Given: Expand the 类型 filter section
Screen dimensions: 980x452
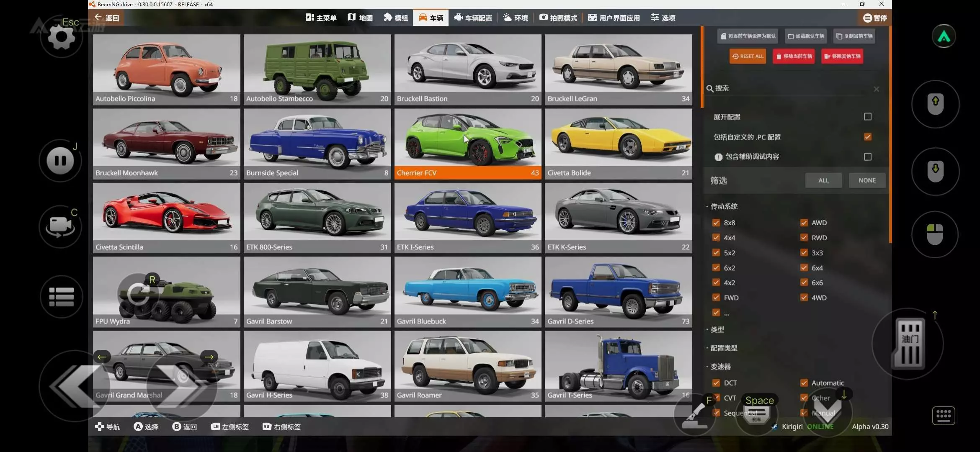Looking at the screenshot, I should point(717,330).
